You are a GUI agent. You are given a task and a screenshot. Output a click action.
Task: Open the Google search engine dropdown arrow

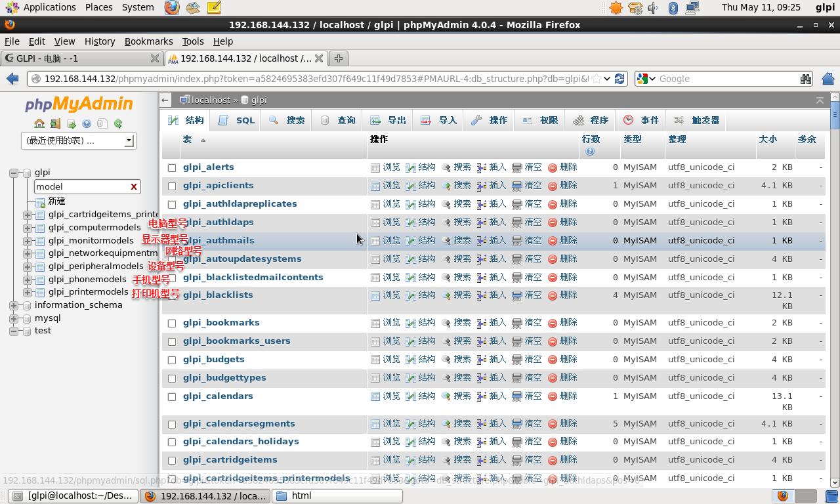tap(653, 79)
